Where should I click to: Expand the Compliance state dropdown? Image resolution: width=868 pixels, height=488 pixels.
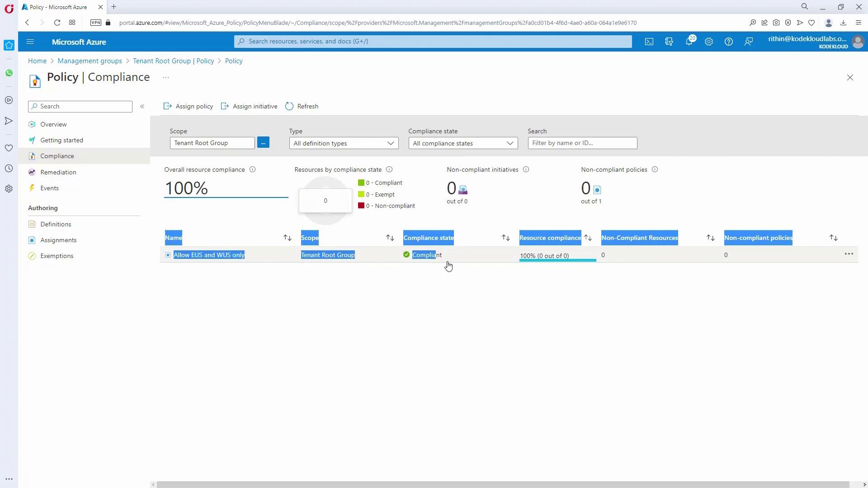(x=463, y=143)
